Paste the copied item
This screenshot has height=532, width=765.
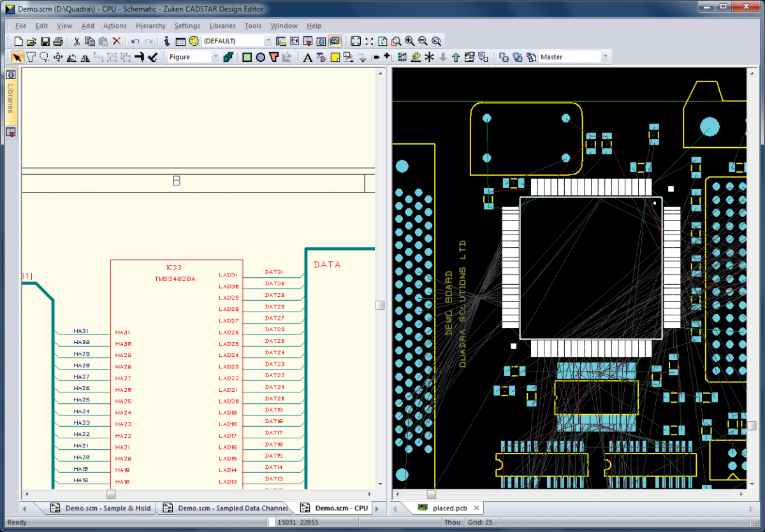pyautogui.click(x=102, y=41)
